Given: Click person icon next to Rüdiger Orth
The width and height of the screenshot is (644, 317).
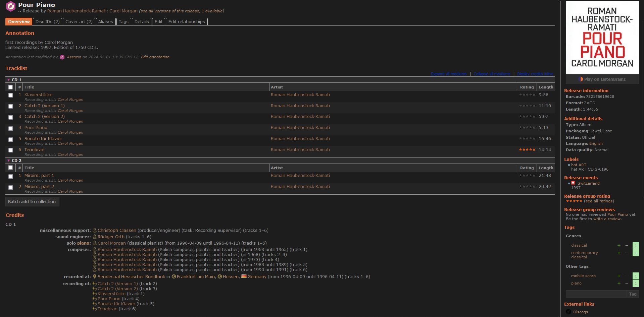Looking at the screenshot, I should [95, 237].
